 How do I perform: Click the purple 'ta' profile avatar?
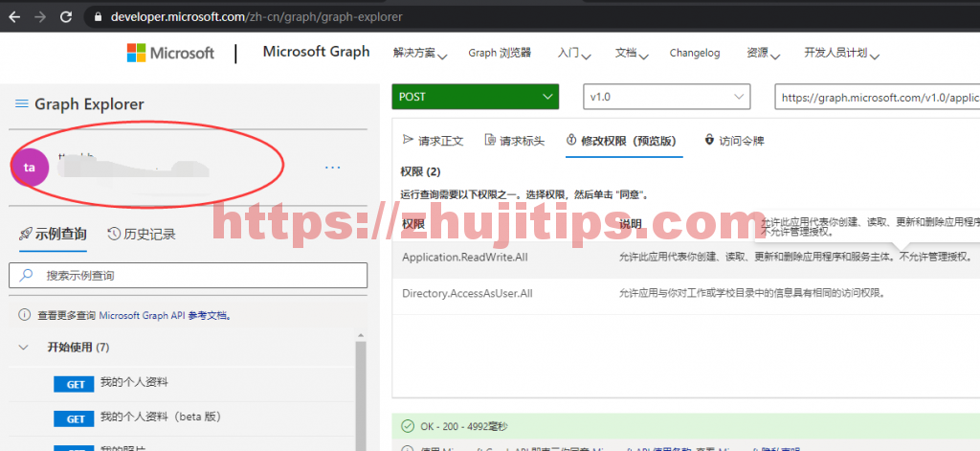30,167
